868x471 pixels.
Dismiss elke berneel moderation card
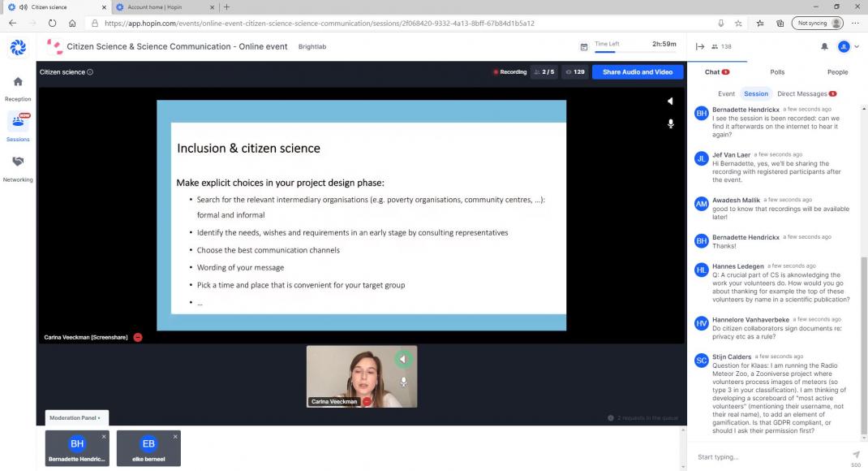coord(175,437)
